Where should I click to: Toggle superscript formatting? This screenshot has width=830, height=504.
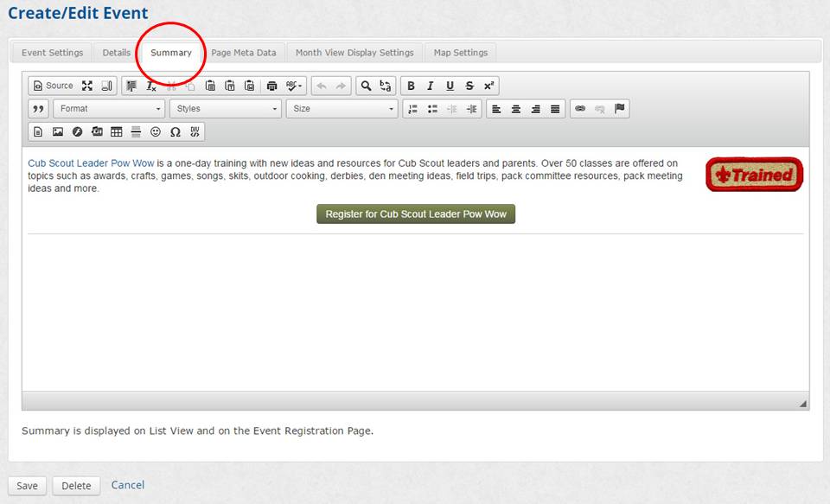(x=489, y=86)
